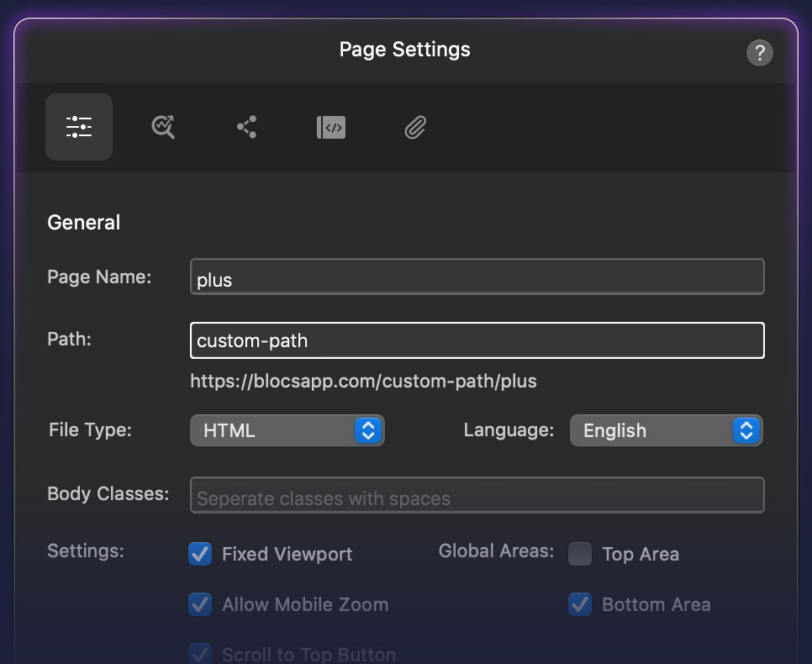Viewport: 812px width, 664px height.
Task: Click the Path text field
Action: tap(477, 340)
